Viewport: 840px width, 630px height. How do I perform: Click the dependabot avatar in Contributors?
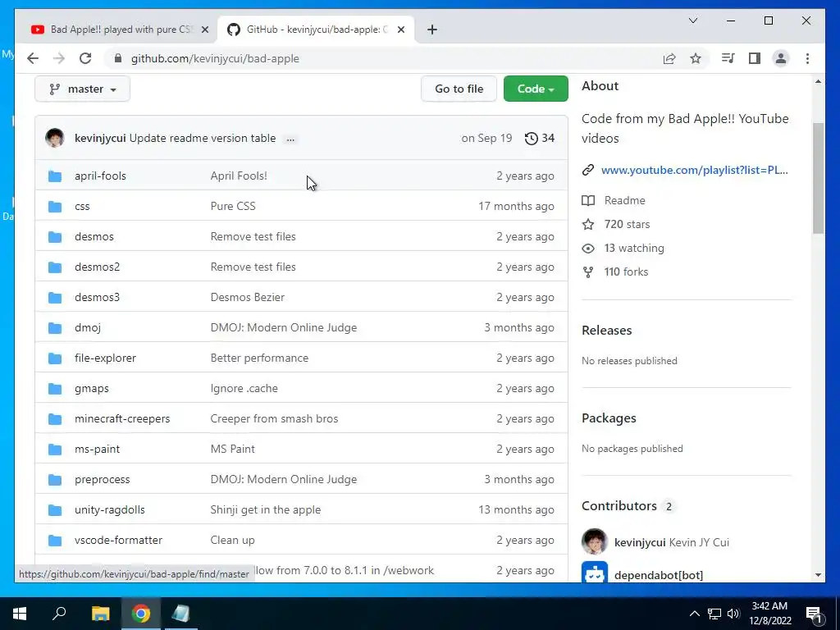coord(595,573)
